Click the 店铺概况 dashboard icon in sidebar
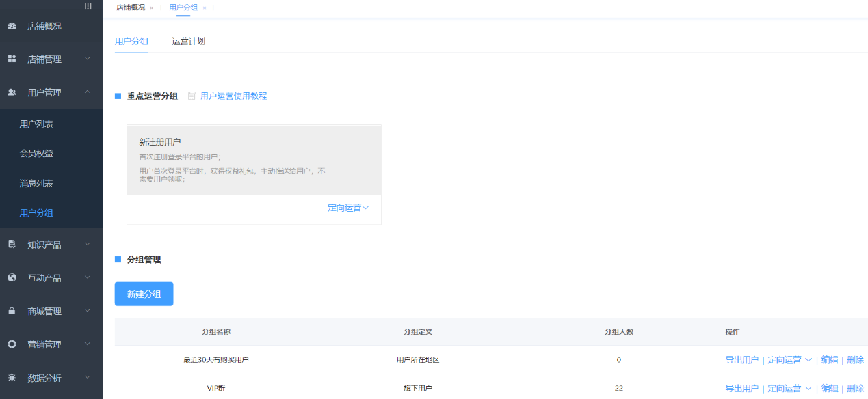Image resolution: width=868 pixels, height=399 pixels. [x=12, y=27]
